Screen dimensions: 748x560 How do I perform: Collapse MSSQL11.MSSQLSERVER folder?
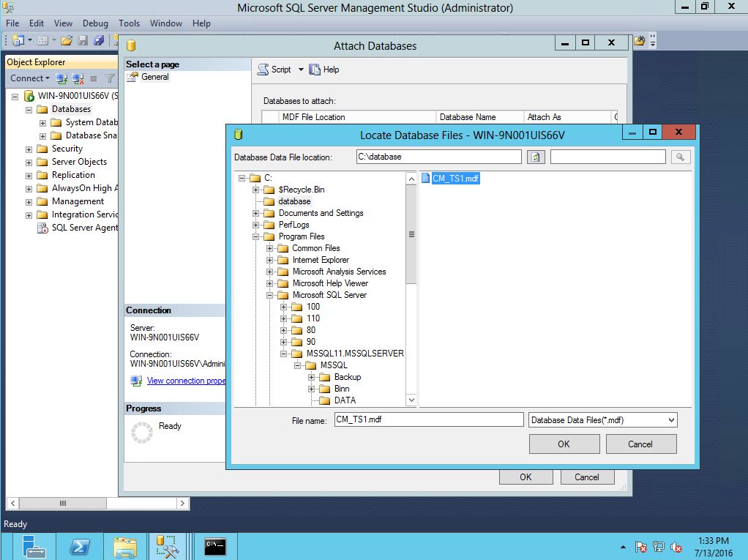click(x=283, y=354)
